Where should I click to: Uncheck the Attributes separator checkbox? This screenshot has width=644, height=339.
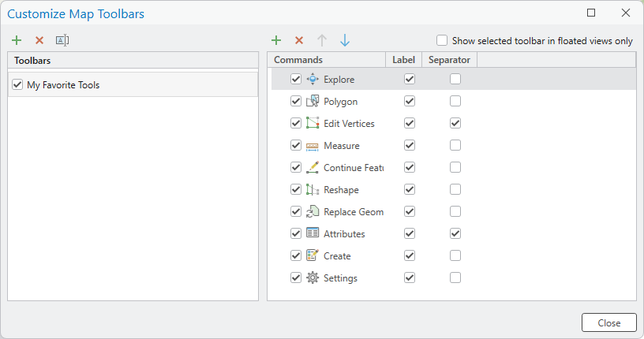(x=455, y=233)
